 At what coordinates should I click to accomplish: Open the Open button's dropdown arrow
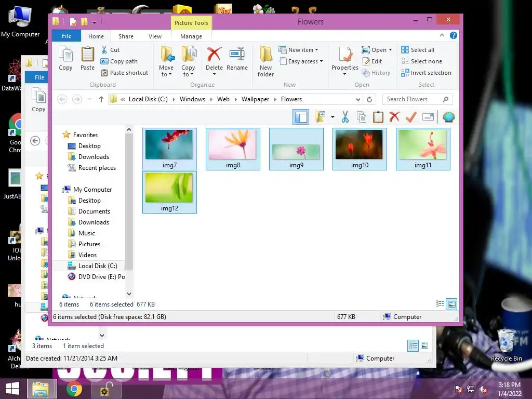pyautogui.click(x=391, y=50)
